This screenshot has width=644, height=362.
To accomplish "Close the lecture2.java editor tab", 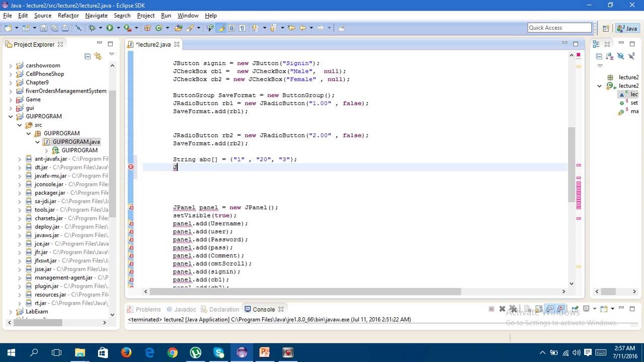I will pyautogui.click(x=177, y=44).
